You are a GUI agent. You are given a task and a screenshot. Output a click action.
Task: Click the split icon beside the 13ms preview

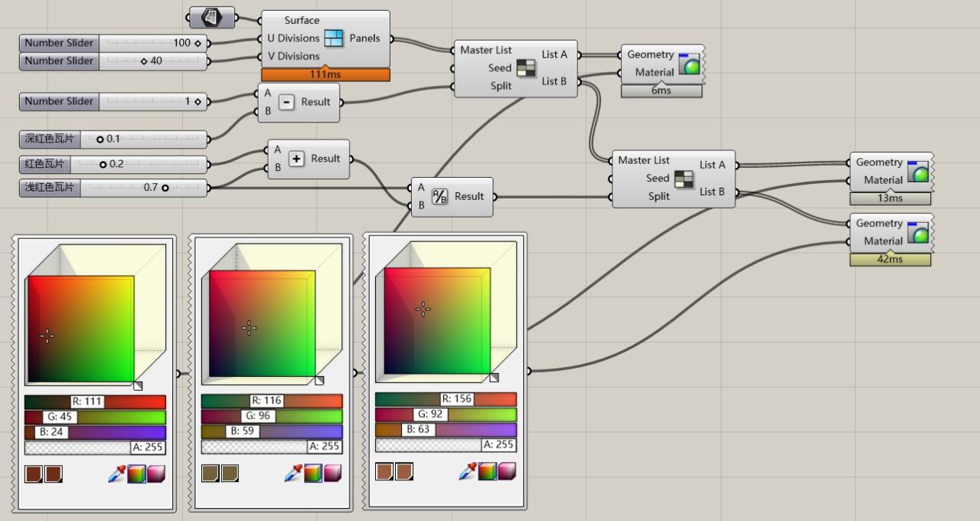[684, 179]
